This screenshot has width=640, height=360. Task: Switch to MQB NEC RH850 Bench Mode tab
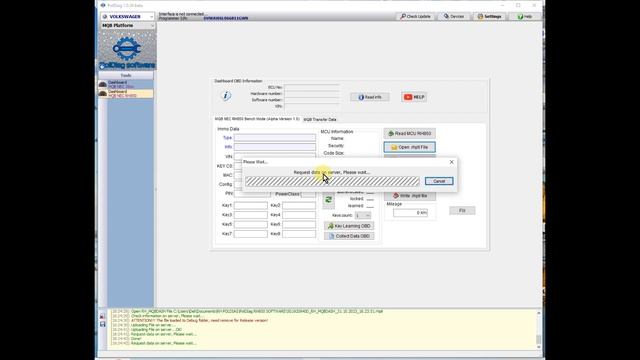coord(257,119)
